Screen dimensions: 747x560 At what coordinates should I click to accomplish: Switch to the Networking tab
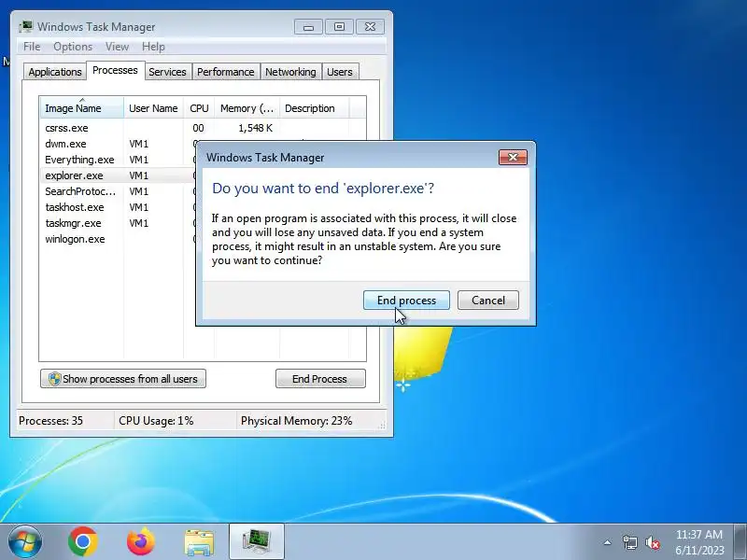click(290, 72)
